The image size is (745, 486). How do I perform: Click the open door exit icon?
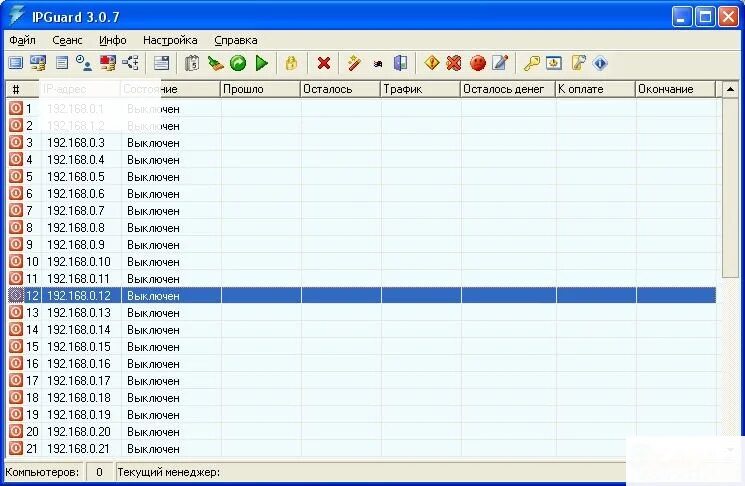(x=401, y=63)
